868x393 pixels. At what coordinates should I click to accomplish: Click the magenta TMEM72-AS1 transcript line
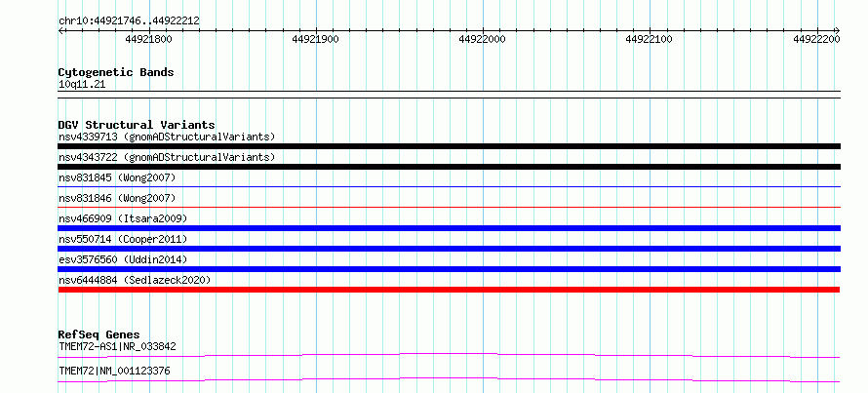(x=449, y=355)
